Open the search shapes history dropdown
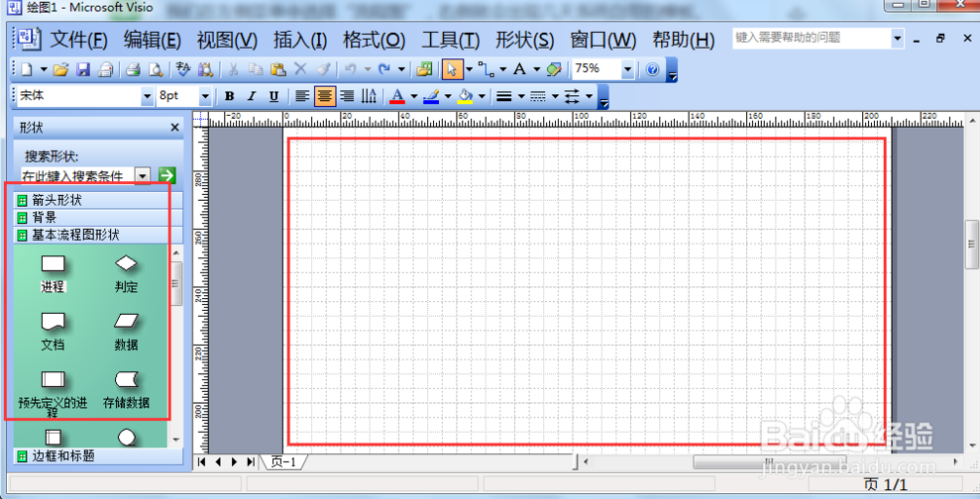980x499 pixels. (143, 175)
